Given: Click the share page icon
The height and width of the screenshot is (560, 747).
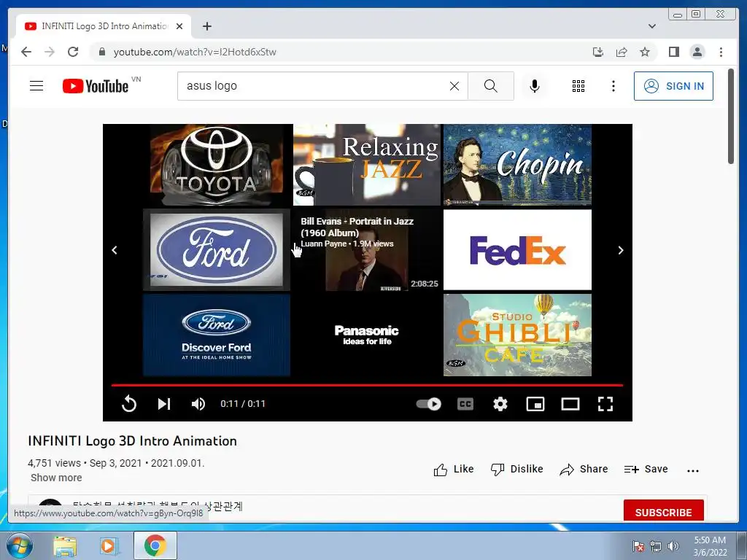Looking at the screenshot, I should (622, 52).
